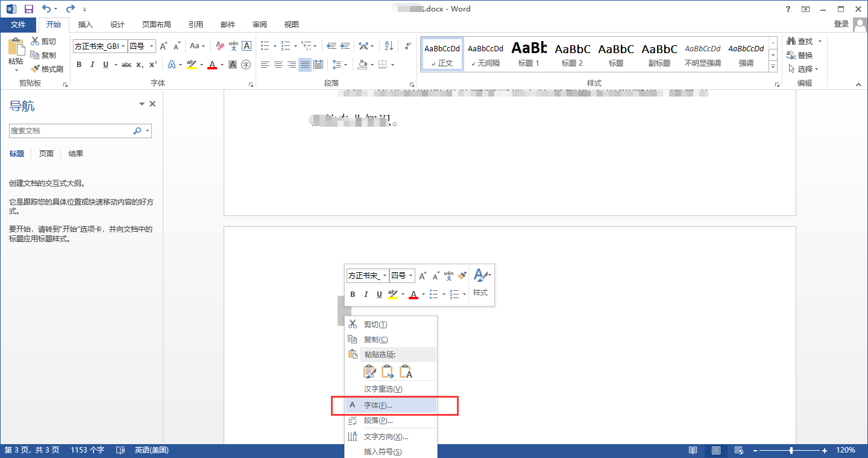868x458 pixels.
Task: Open the mini toolbar font size dropdown
Action: (x=412, y=276)
